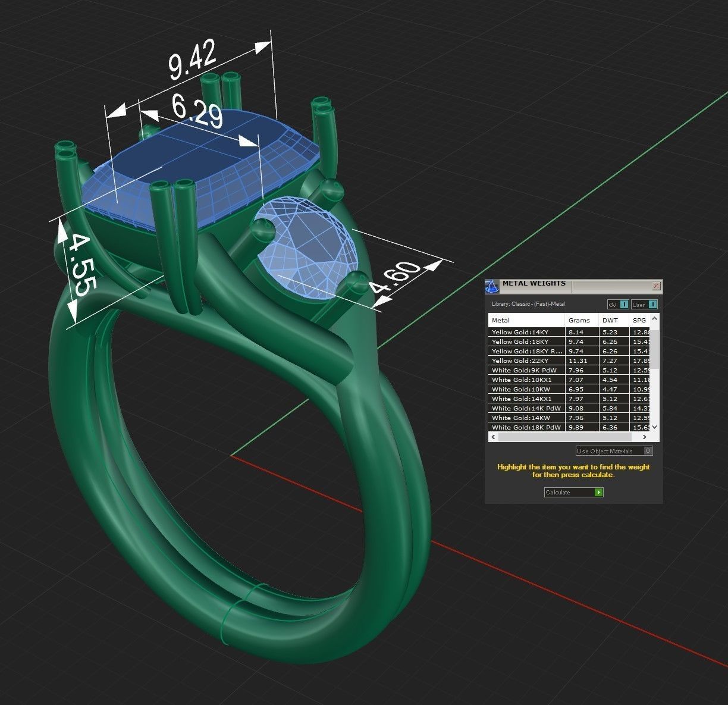Select the Yellow Gold:22KY row
This screenshot has height=705, width=728.
(569, 361)
